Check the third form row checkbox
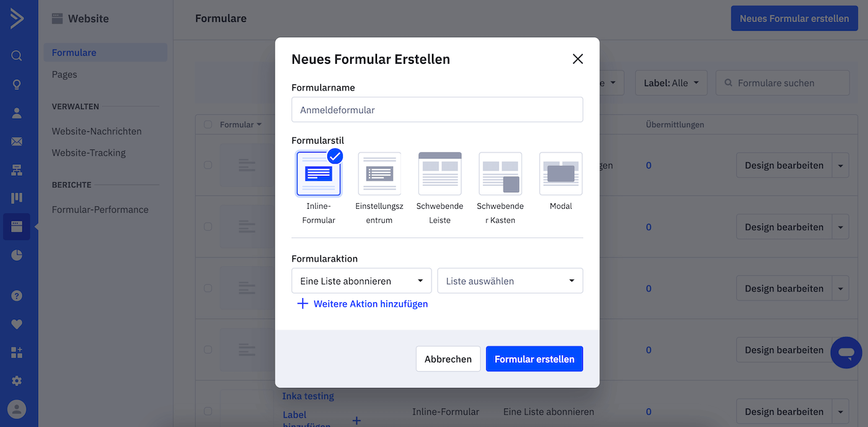Viewport: 868px width, 427px height. click(208, 288)
